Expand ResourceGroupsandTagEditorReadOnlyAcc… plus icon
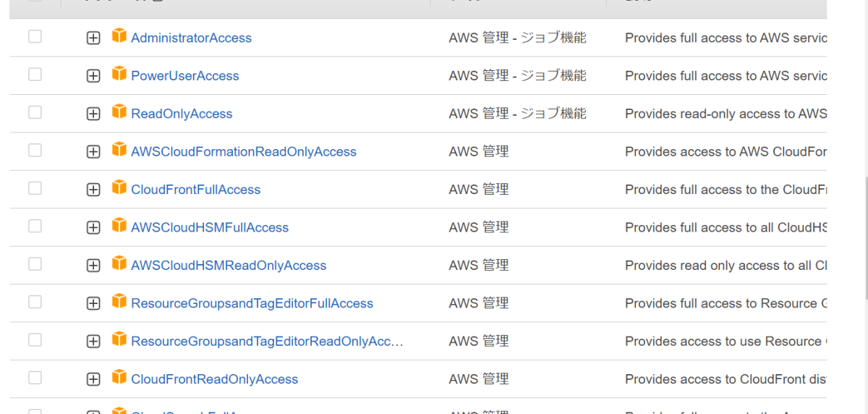The width and height of the screenshot is (868, 414). point(93,342)
